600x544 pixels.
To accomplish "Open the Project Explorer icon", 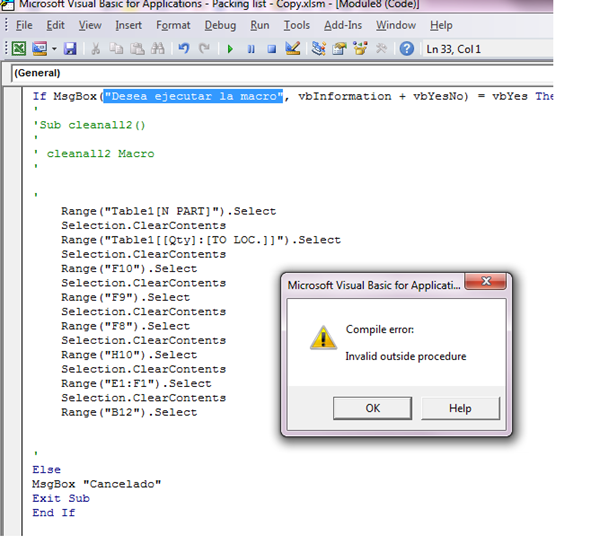I will 318,49.
